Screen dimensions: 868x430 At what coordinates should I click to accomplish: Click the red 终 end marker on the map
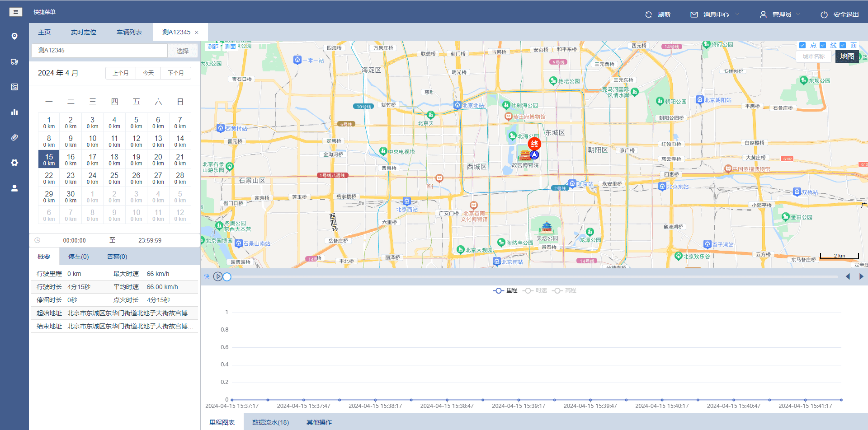click(534, 144)
